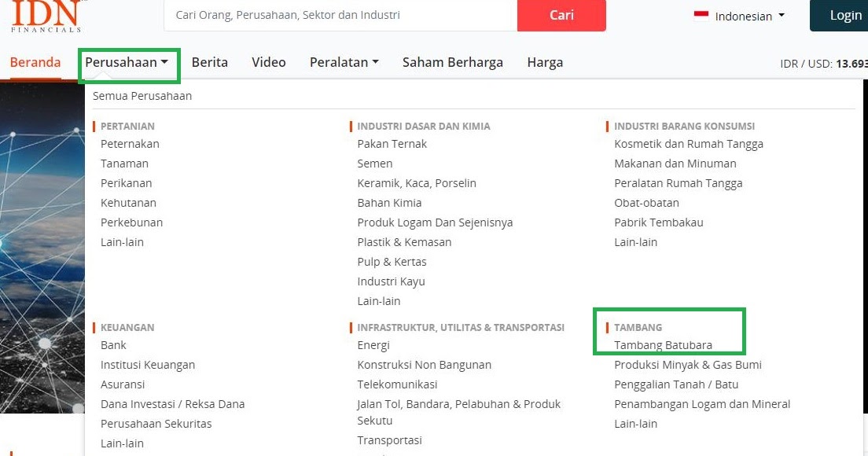Open the Tambang Batubara category
The width and height of the screenshot is (868, 456).
(x=664, y=344)
